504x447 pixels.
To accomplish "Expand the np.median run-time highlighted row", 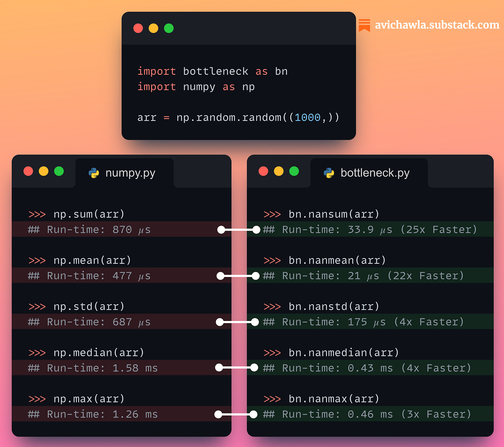I will point(104,368).
